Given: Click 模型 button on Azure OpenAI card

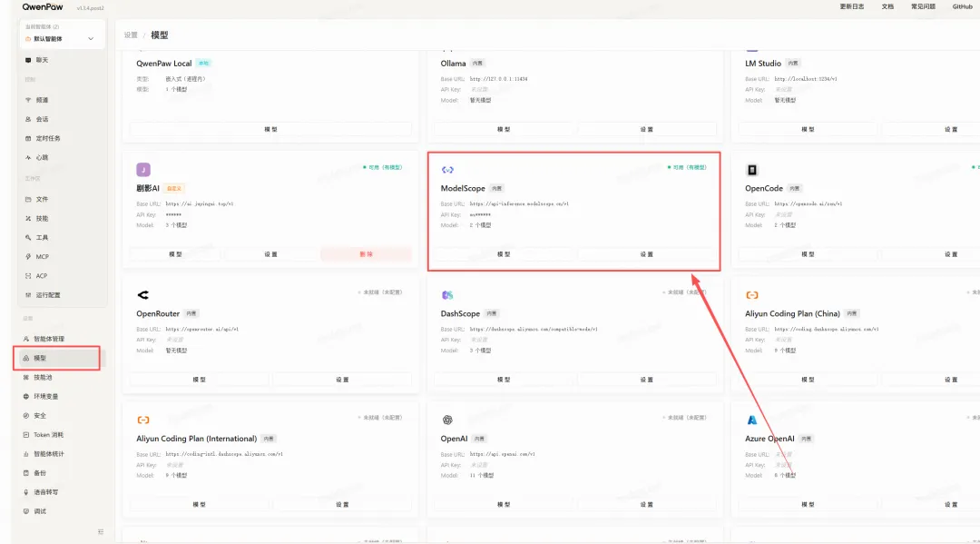Looking at the screenshot, I should click(x=808, y=505).
